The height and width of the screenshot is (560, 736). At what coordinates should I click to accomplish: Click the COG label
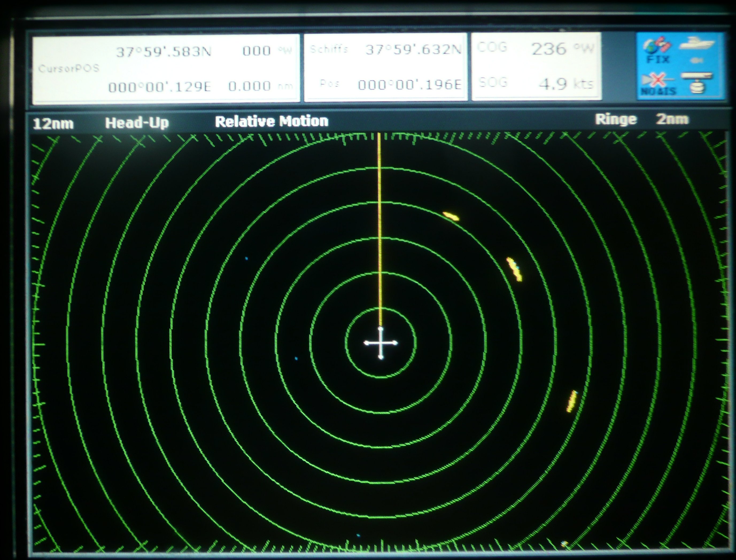click(x=492, y=47)
